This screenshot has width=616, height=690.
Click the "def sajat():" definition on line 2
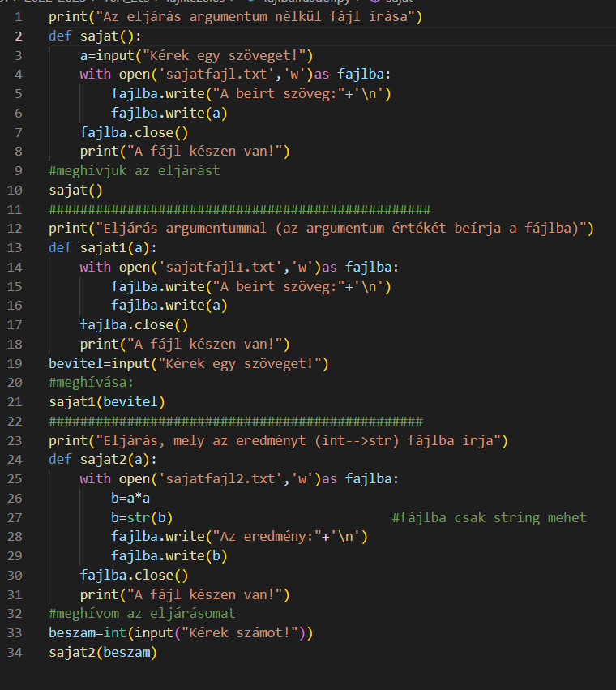[x=94, y=36]
